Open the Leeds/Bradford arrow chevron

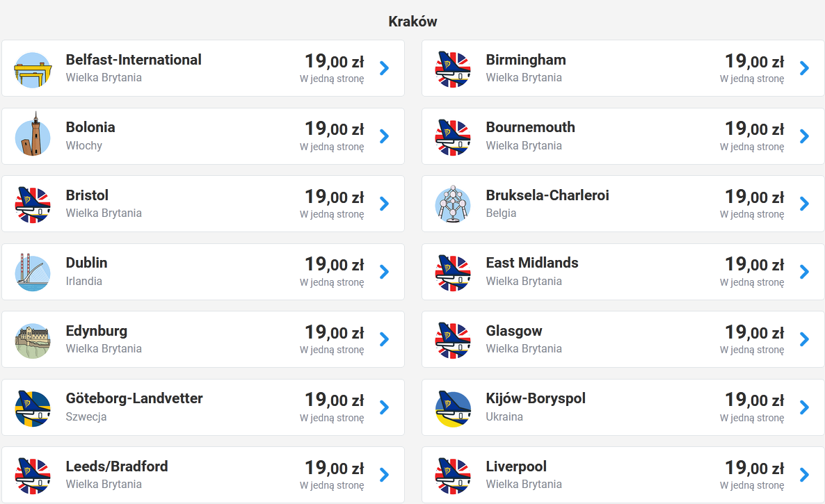(385, 475)
